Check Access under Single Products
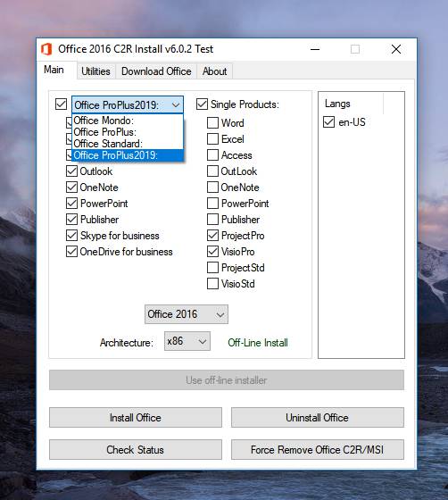Screen dimensions: 448x500 pyautogui.click(x=212, y=155)
